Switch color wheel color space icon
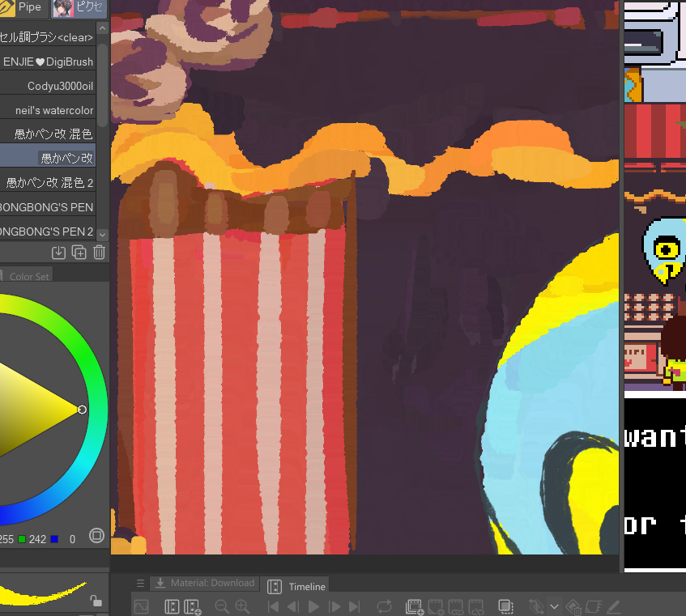The height and width of the screenshot is (616, 686). tap(96, 536)
